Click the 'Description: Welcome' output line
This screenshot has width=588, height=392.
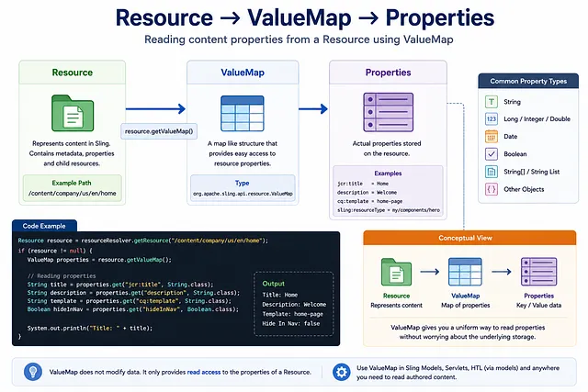[x=294, y=304]
